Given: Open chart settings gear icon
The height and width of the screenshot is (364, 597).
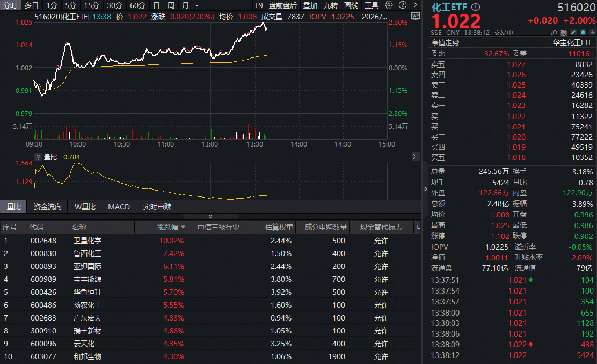Looking at the screenshot, I should pyautogui.click(x=389, y=5).
